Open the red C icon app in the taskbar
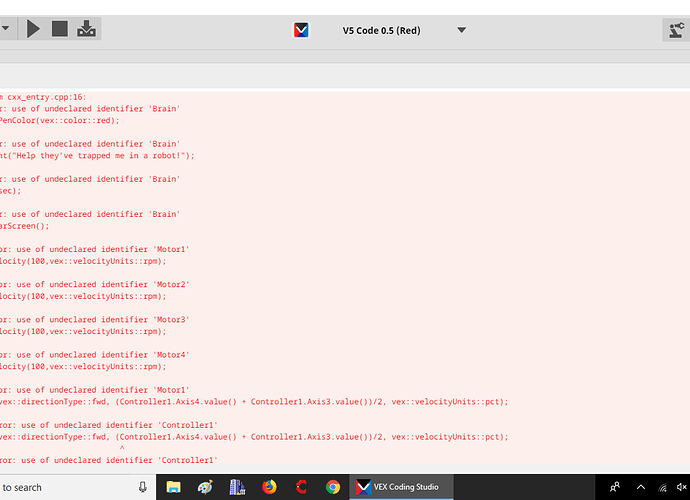 [x=301, y=487]
